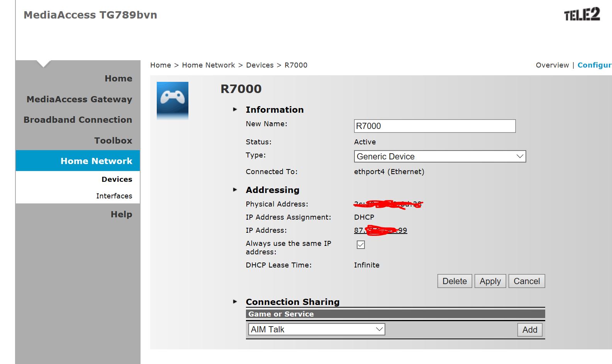
Task: Open Toolbox in sidebar
Action: [113, 141]
